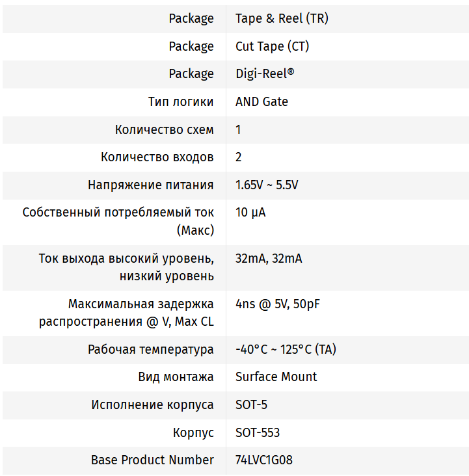This screenshot has width=469, height=476.
Task: Select the 'AND Gate' value
Action: [x=261, y=102]
